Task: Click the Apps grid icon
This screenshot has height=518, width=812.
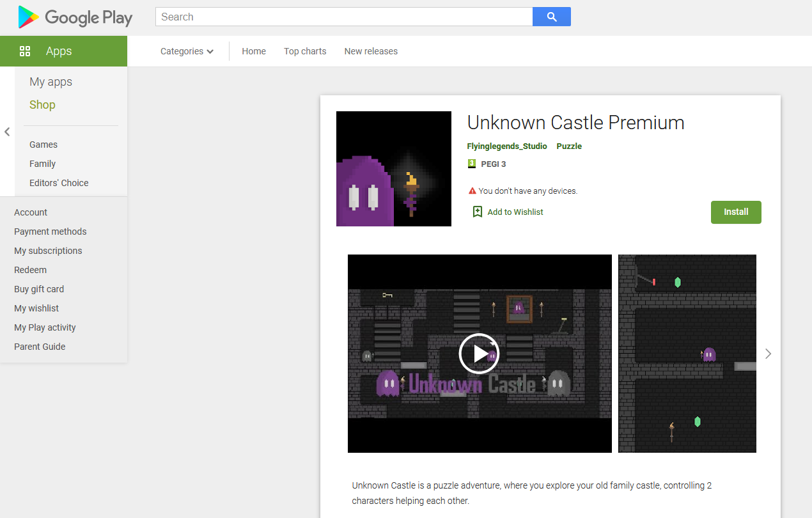Action: (25, 51)
